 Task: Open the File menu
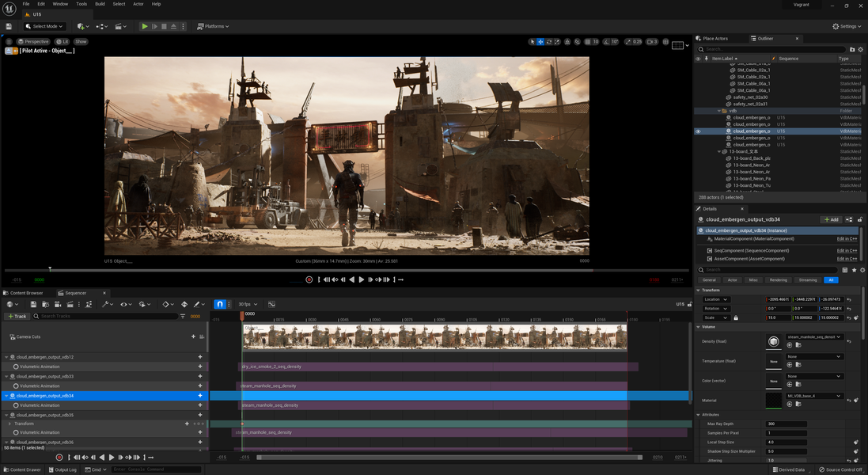point(26,4)
